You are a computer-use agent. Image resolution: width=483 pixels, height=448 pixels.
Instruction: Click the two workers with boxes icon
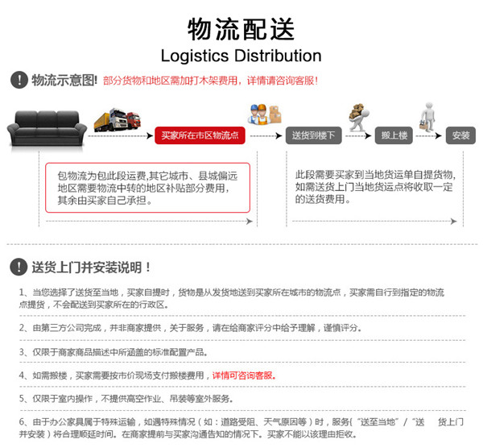tap(264, 114)
